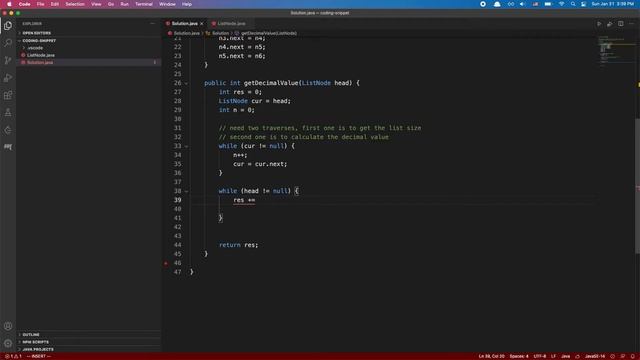Run the Java file with play icon
The width and height of the screenshot is (640, 360).
pyautogui.click(x=599, y=24)
